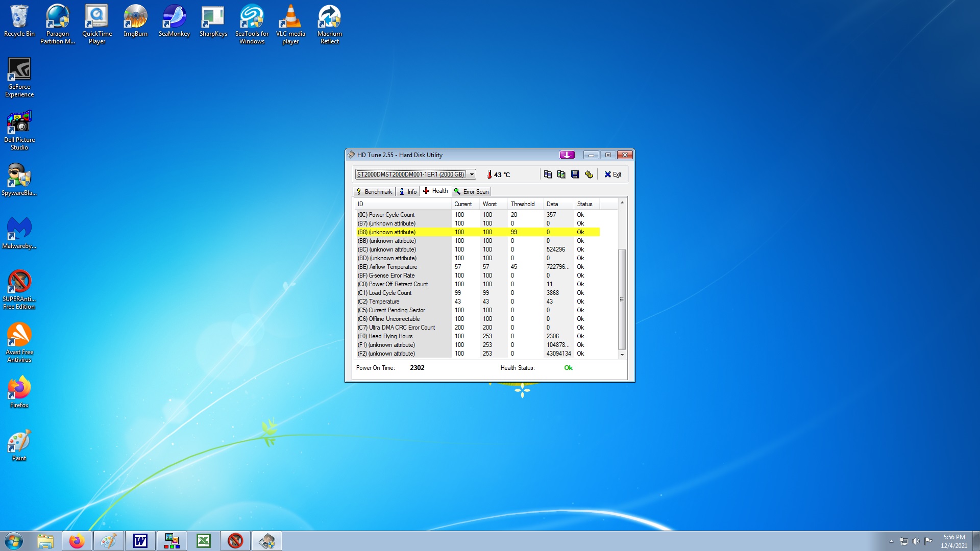Select the Ultra DMA CRC Error Count row
The image size is (980, 551).
477,328
